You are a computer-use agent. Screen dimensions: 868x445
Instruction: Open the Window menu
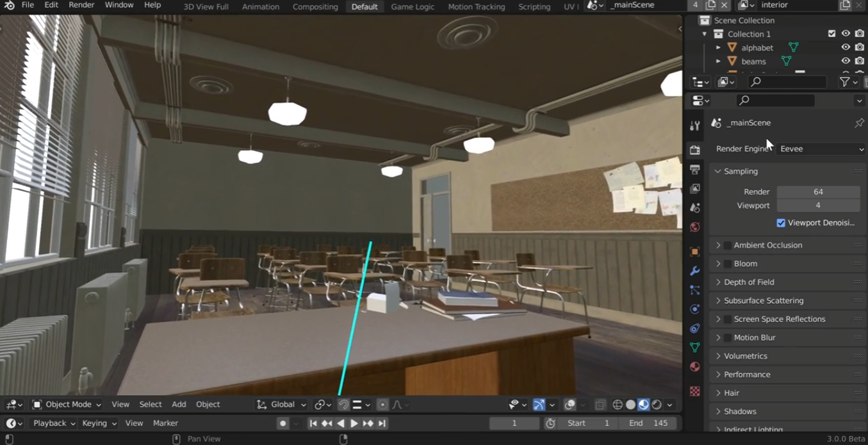(119, 5)
